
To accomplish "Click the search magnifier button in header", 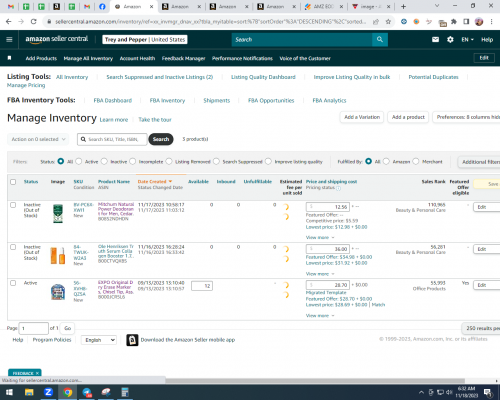I will (380, 39).
